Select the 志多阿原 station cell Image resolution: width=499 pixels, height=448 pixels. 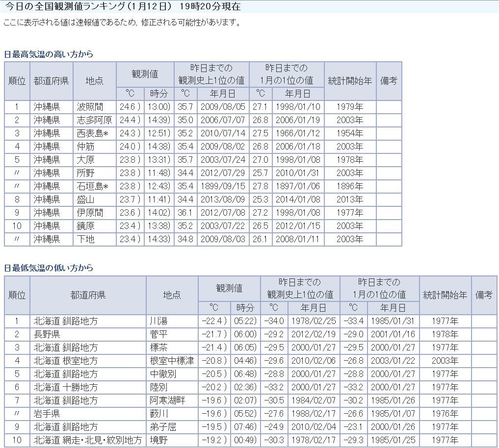pos(94,120)
